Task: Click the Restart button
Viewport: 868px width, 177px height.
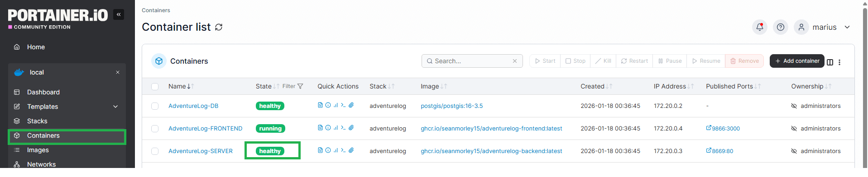Action: click(634, 61)
